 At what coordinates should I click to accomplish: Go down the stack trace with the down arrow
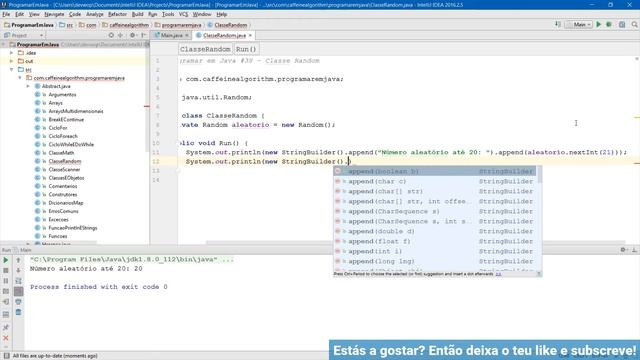pyautogui.click(x=18, y=270)
